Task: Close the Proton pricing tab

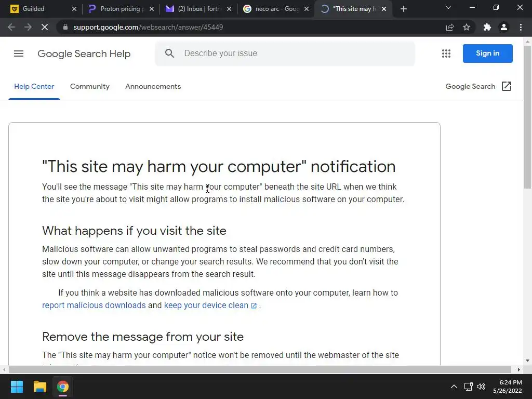Action: click(x=152, y=9)
